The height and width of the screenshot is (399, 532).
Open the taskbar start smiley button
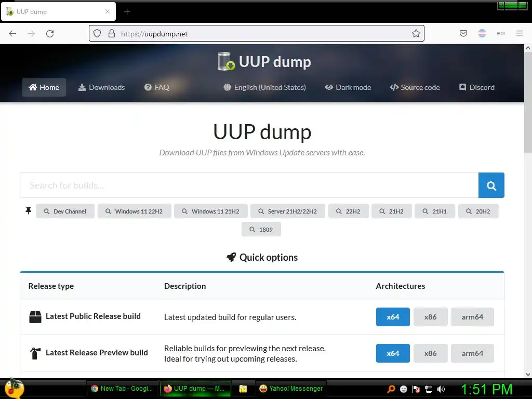tap(14, 389)
